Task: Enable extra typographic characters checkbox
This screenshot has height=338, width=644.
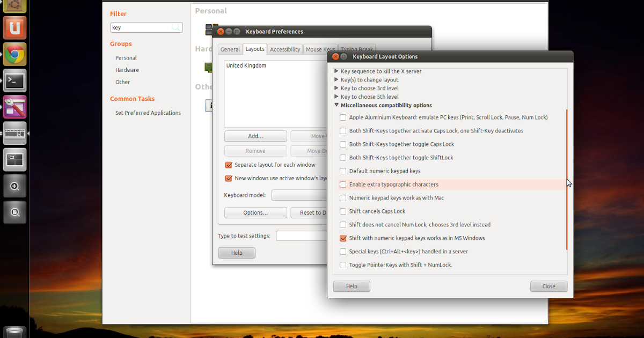Action: tap(343, 185)
